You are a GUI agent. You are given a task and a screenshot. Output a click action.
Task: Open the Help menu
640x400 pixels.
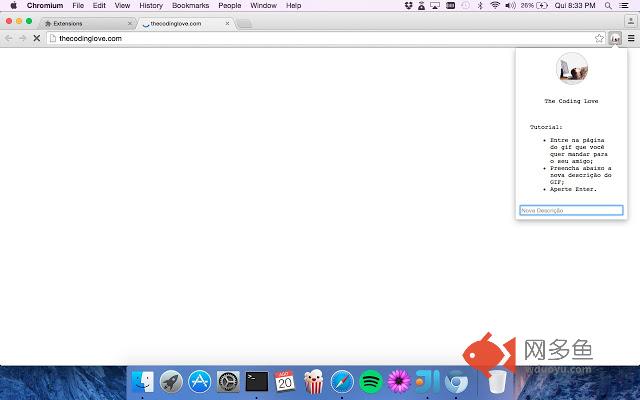coord(293,5)
